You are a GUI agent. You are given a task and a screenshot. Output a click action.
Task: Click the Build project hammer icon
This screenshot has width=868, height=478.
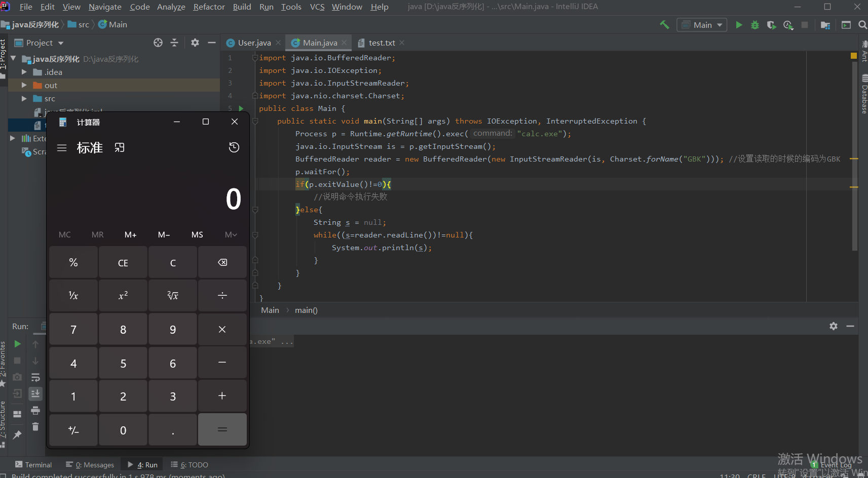[x=664, y=25]
